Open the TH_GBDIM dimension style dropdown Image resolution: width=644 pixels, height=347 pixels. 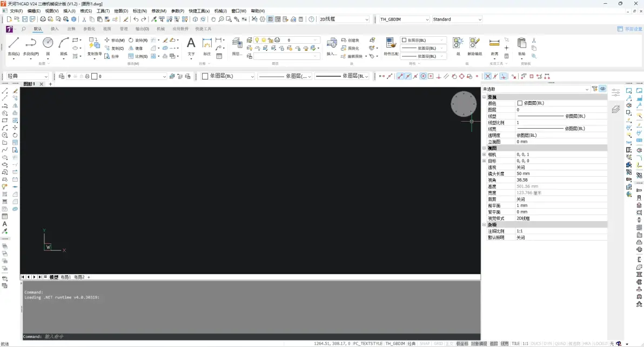pos(404,19)
